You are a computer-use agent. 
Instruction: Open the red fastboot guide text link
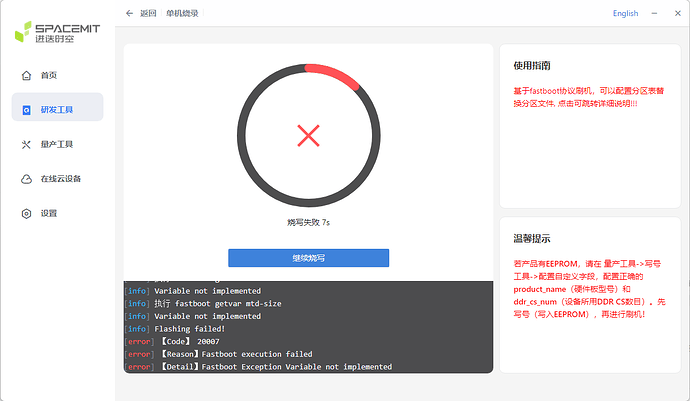[x=589, y=97]
